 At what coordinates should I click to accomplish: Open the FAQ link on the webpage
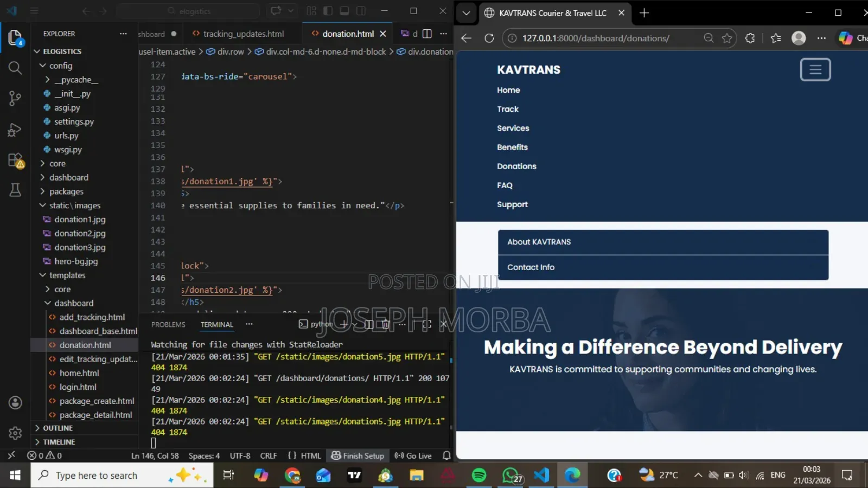(x=505, y=185)
